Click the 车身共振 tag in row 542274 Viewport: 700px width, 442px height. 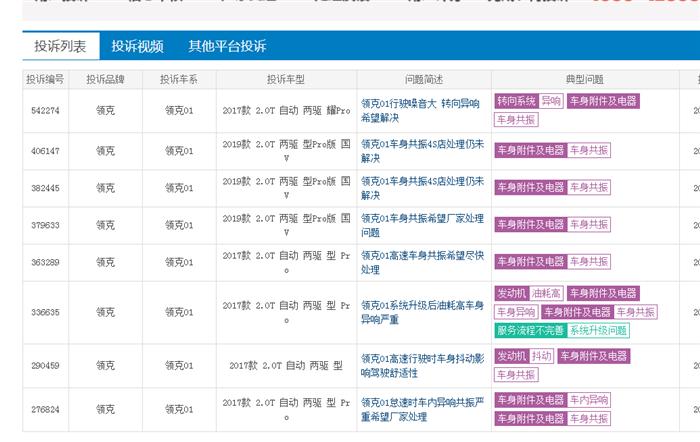[x=516, y=120]
